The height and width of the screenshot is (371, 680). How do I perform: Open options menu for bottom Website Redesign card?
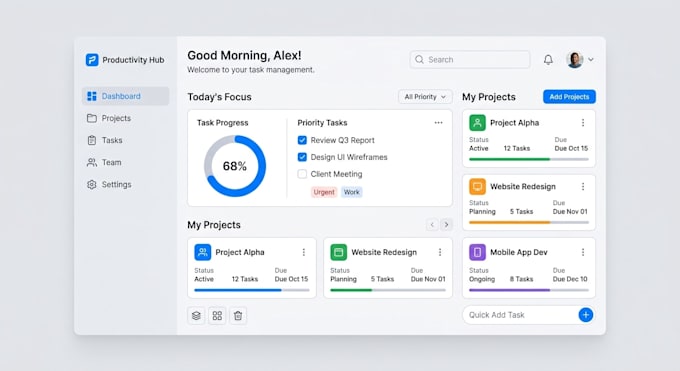coord(440,252)
